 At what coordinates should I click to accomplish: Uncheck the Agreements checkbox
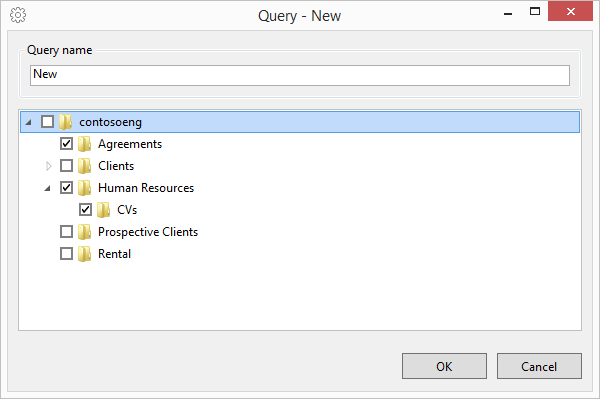tap(67, 144)
